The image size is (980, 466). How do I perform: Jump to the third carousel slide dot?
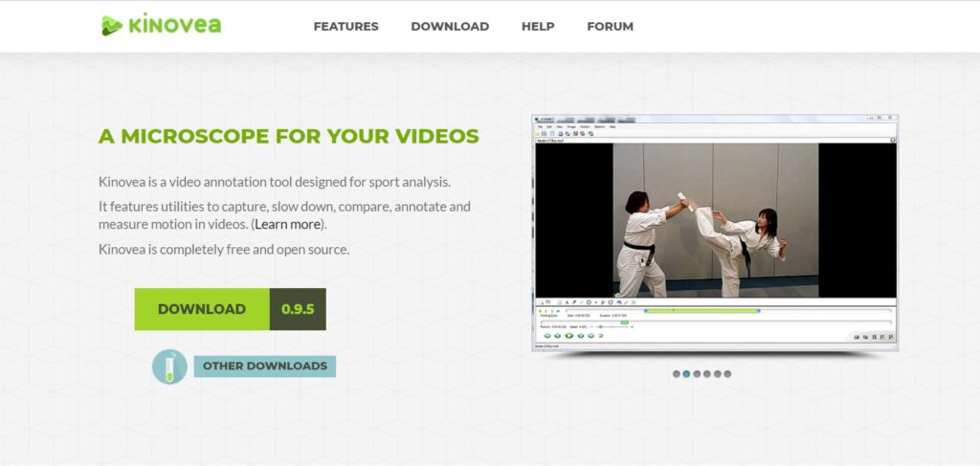[697, 374]
